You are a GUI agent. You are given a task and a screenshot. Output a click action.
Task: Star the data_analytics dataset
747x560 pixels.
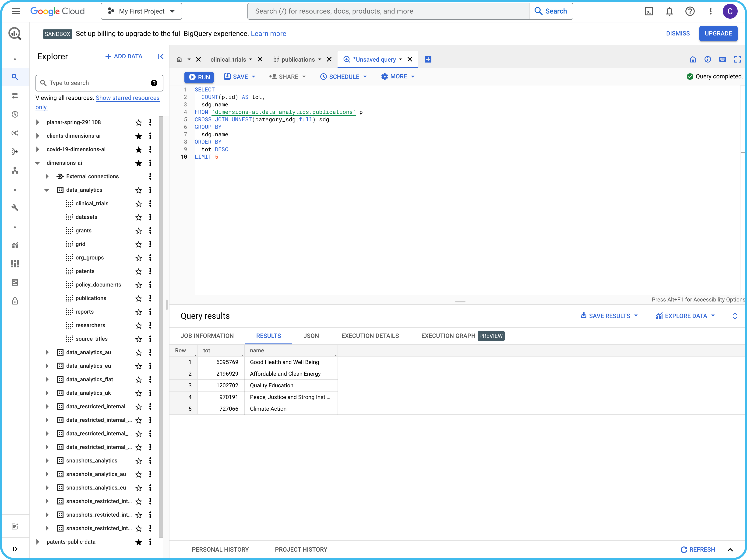coord(138,190)
